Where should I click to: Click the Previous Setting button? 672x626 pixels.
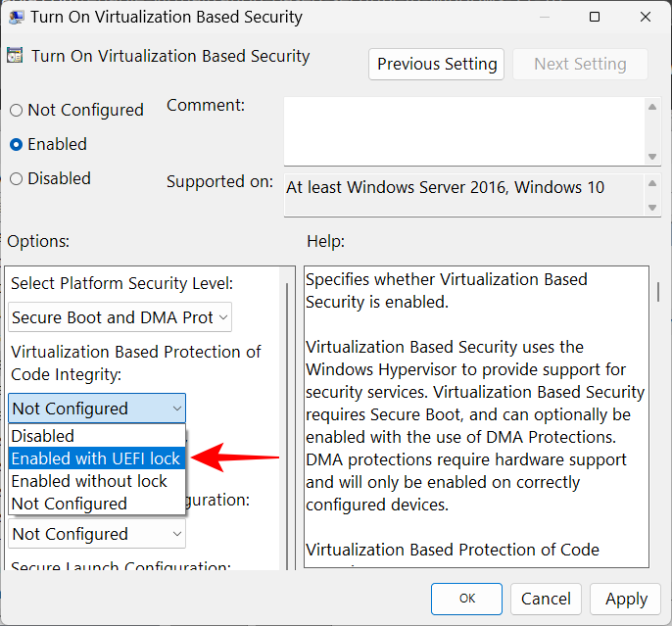pyautogui.click(x=437, y=64)
